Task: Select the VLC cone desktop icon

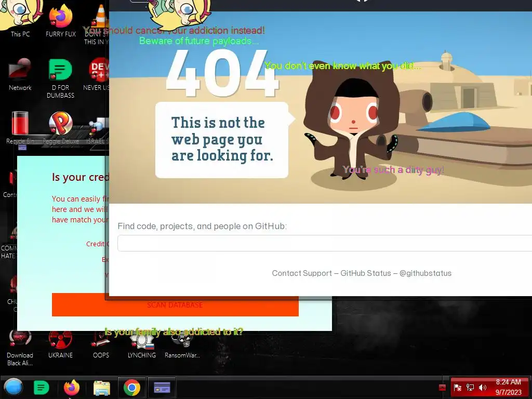Action: coord(100,17)
